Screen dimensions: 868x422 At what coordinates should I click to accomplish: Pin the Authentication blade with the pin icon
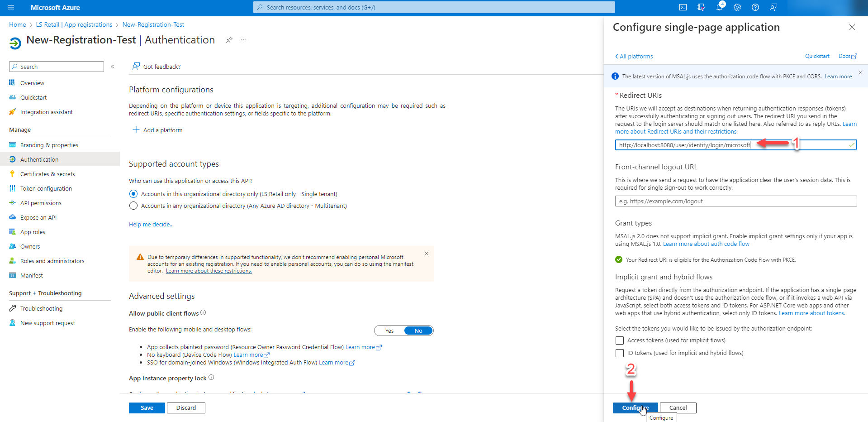(x=229, y=40)
